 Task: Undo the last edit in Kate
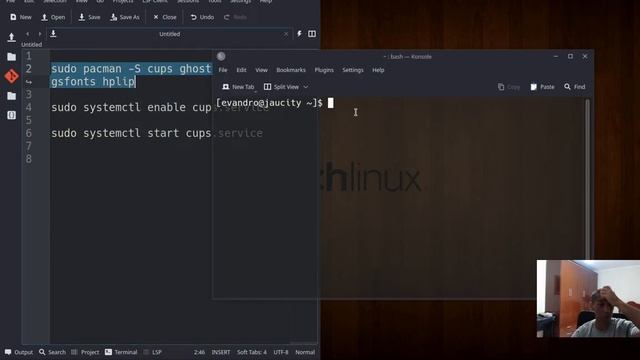(x=202, y=17)
